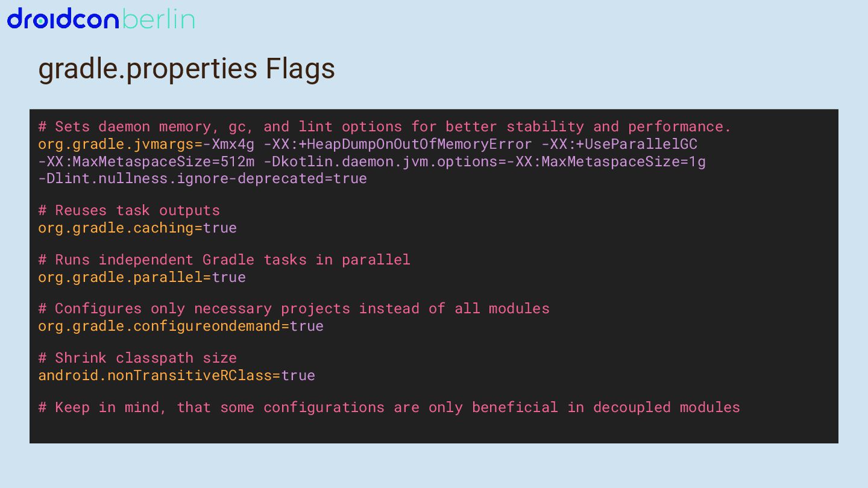
Task: Select the -XX:MaxMetaspaceSize=512m option
Action: [x=146, y=161]
